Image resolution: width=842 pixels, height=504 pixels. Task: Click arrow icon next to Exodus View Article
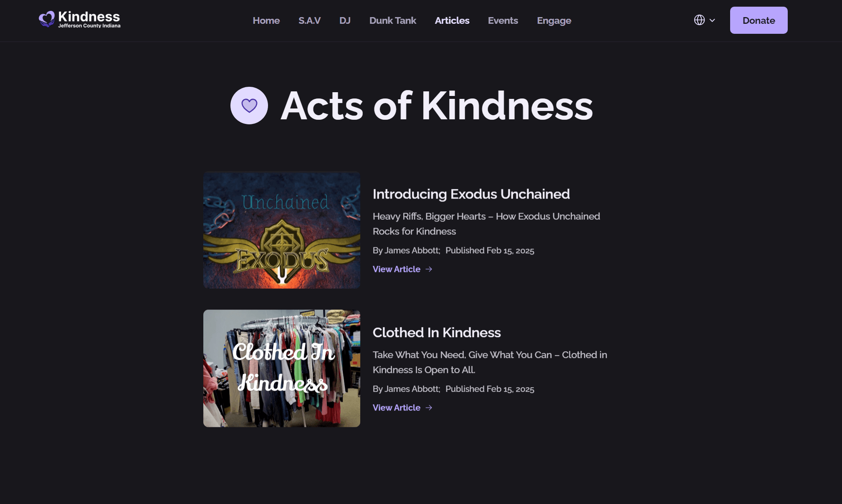(429, 269)
